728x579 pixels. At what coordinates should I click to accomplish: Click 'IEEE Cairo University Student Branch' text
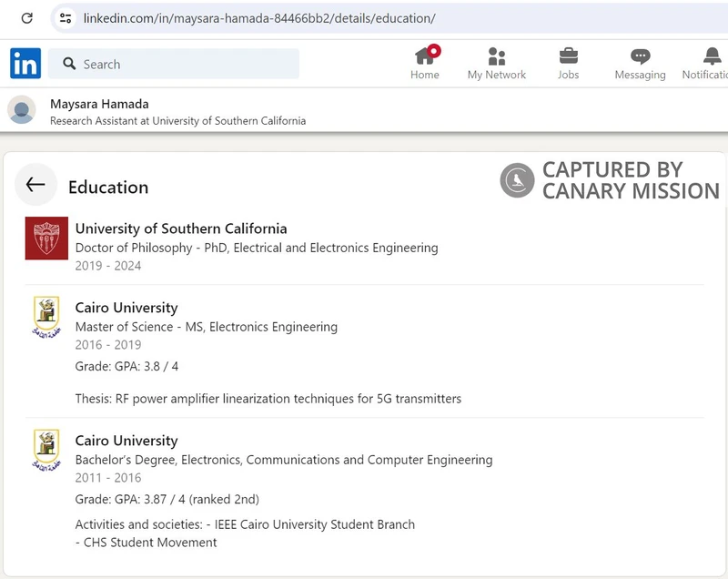click(314, 524)
